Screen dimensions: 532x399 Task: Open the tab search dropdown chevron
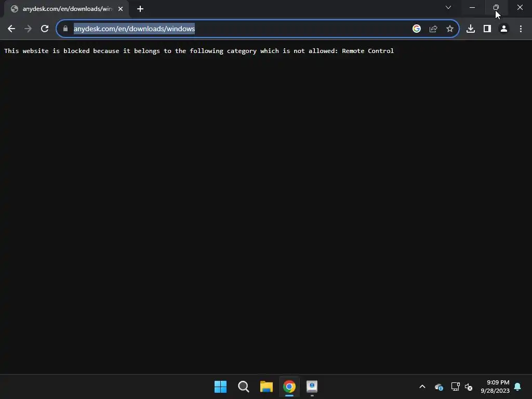(448, 7)
